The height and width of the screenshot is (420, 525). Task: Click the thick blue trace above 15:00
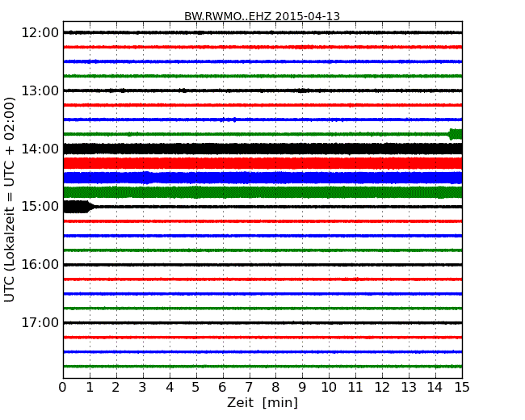262,178
